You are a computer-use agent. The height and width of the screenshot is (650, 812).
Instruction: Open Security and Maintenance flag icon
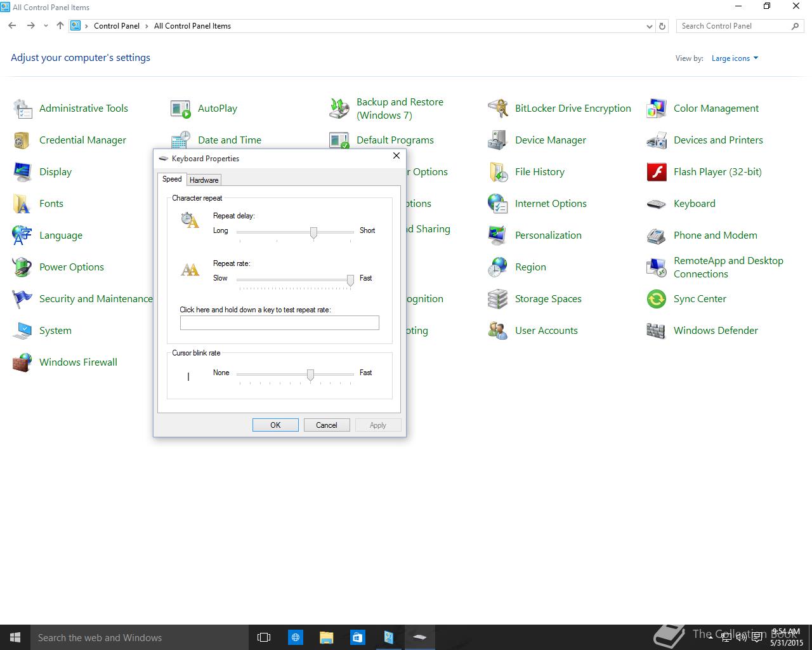(x=22, y=299)
